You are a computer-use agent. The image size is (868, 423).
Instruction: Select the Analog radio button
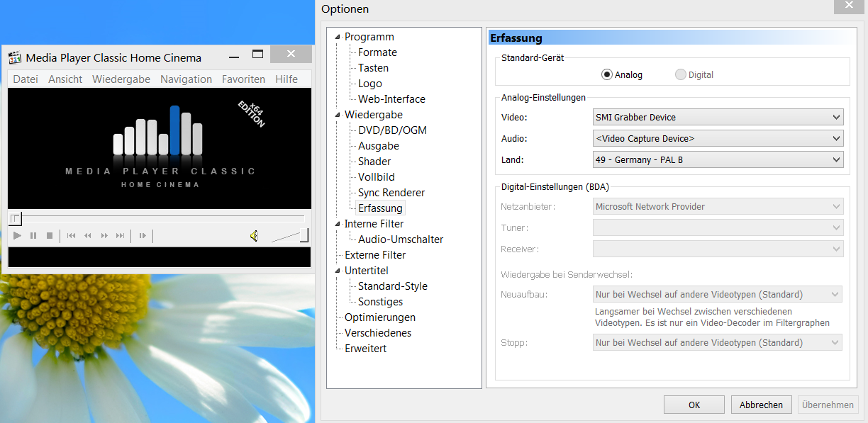coord(622,74)
